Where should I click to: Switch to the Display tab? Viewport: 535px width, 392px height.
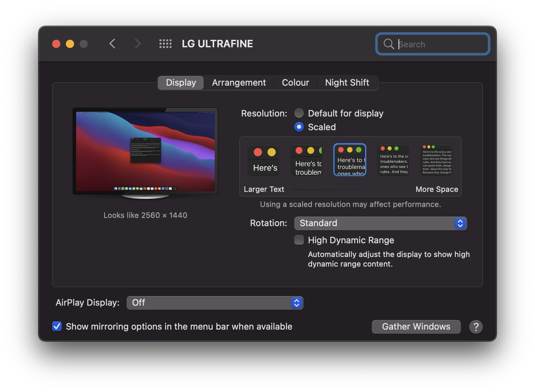click(x=181, y=83)
